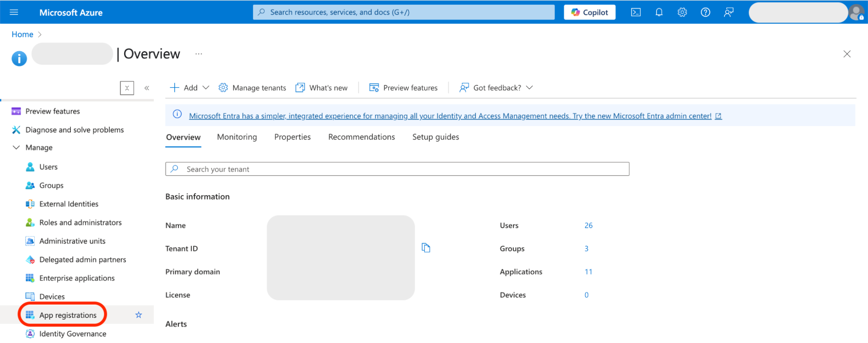Screen dimensions: 868x343
Task: Click the info icon in the Entra banner
Action: (x=177, y=114)
